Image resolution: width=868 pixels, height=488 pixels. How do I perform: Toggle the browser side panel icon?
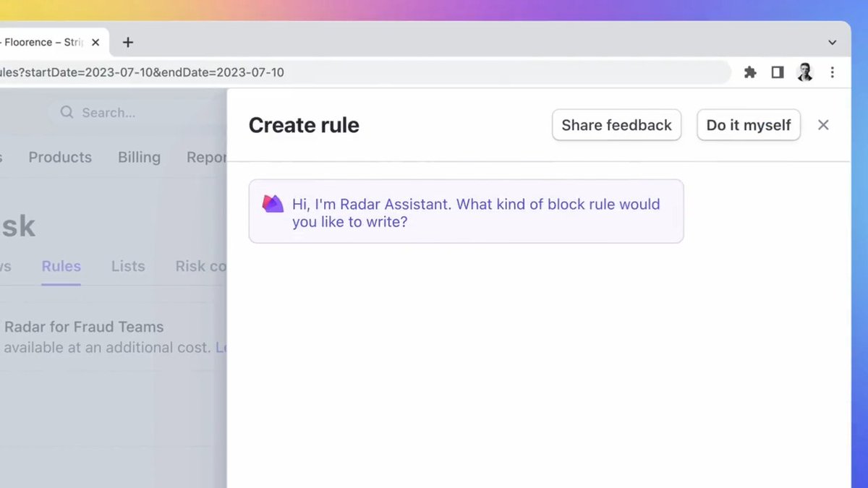[778, 72]
